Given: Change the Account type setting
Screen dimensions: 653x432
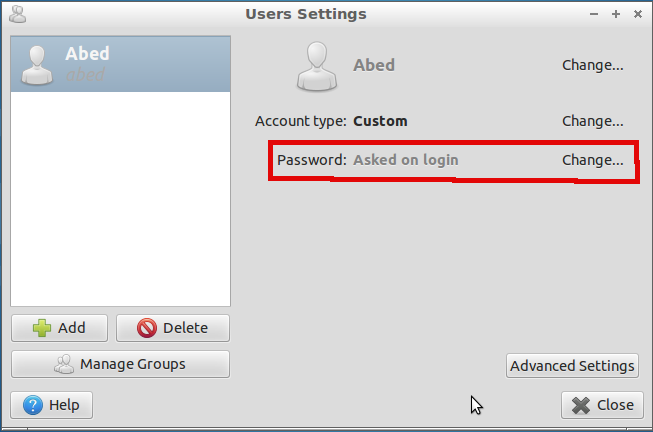Looking at the screenshot, I should (592, 121).
